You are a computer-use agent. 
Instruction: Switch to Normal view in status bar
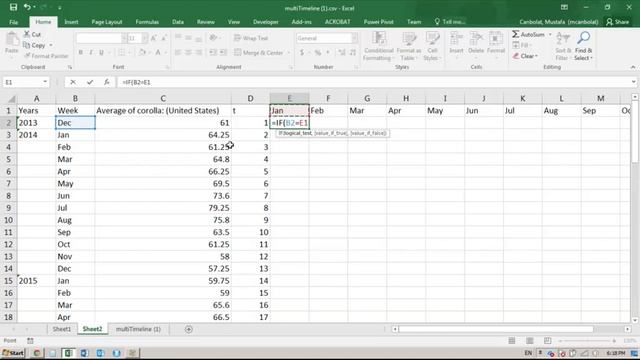click(512, 340)
